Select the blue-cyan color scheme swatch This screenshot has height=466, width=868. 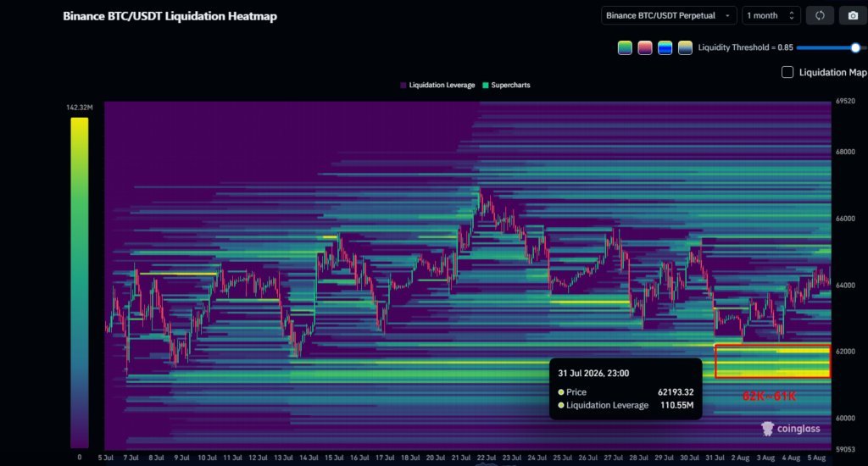(x=665, y=48)
